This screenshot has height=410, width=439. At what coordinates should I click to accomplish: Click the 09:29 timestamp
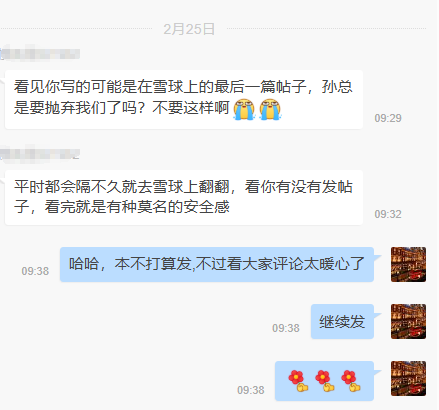(388, 118)
